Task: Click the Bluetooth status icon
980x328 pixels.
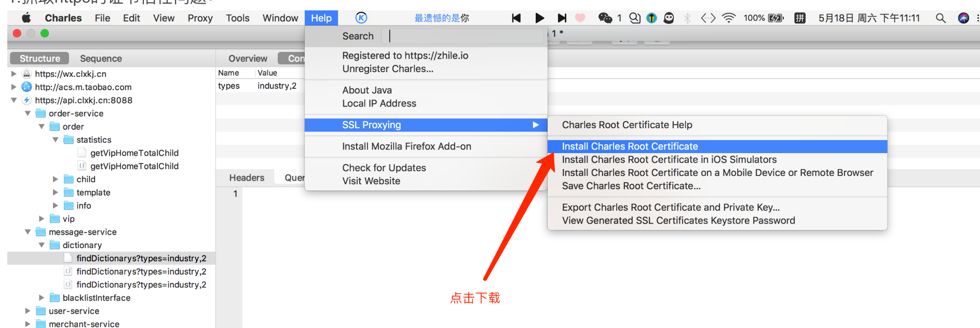Action: (x=687, y=18)
